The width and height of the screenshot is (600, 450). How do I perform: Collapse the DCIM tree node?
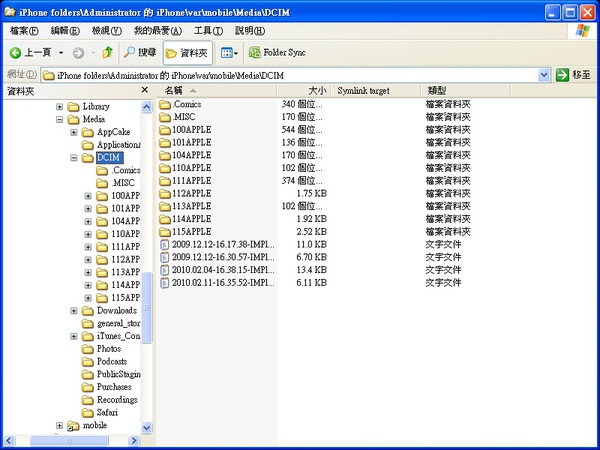coord(74,158)
